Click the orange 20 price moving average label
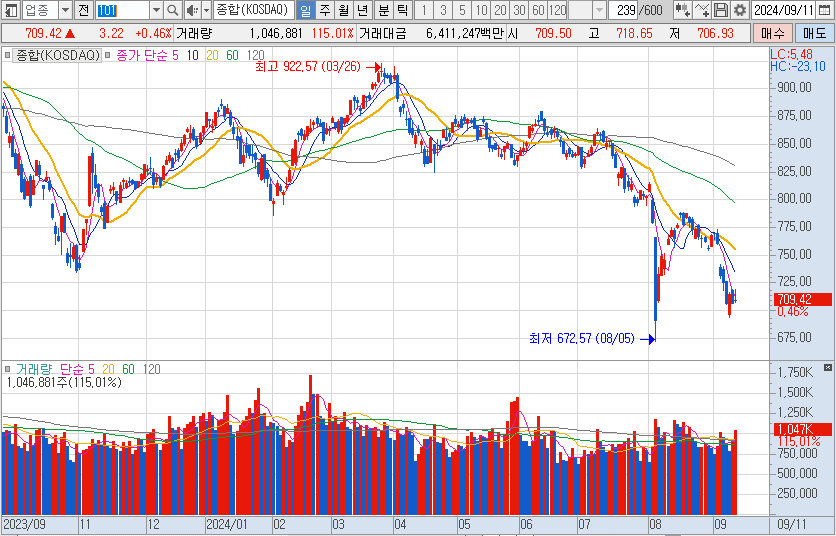This screenshot has height=536, width=836. (212, 55)
